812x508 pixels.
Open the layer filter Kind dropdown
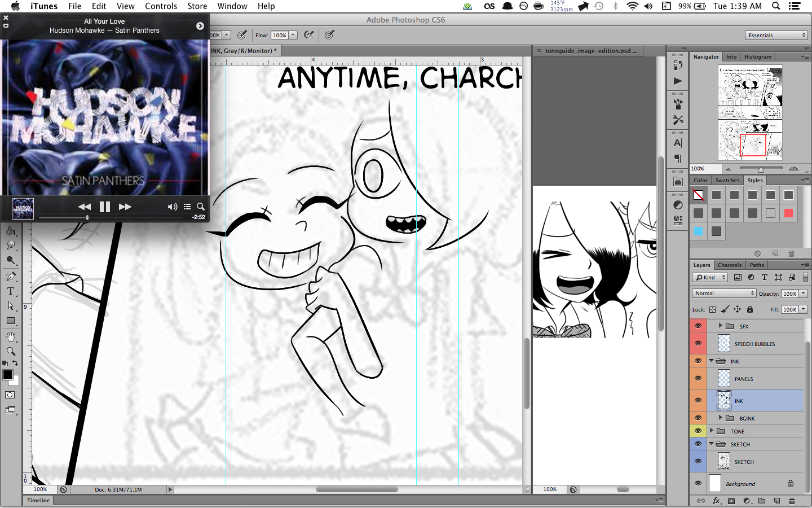pos(710,277)
